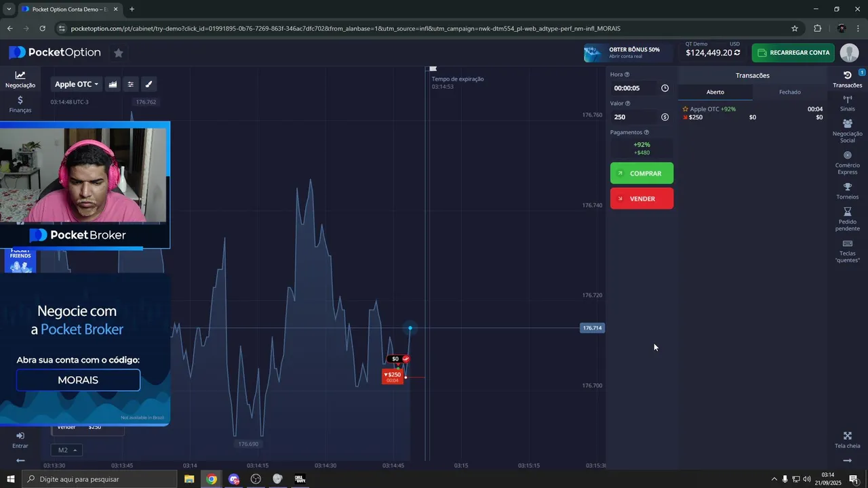Image resolution: width=868 pixels, height=488 pixels.
Task: Click the Pocket Option logo
Action: pos(55,52)
